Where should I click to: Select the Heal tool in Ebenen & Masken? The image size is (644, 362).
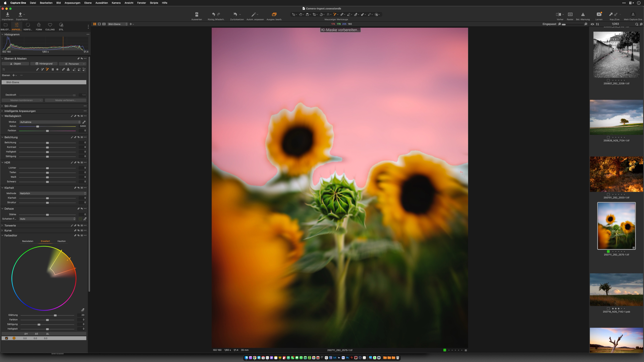pyautogui.click(x=63, y=69)
